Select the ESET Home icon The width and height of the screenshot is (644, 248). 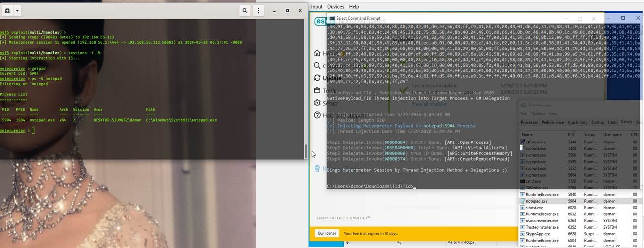click(x=317, y=53)
